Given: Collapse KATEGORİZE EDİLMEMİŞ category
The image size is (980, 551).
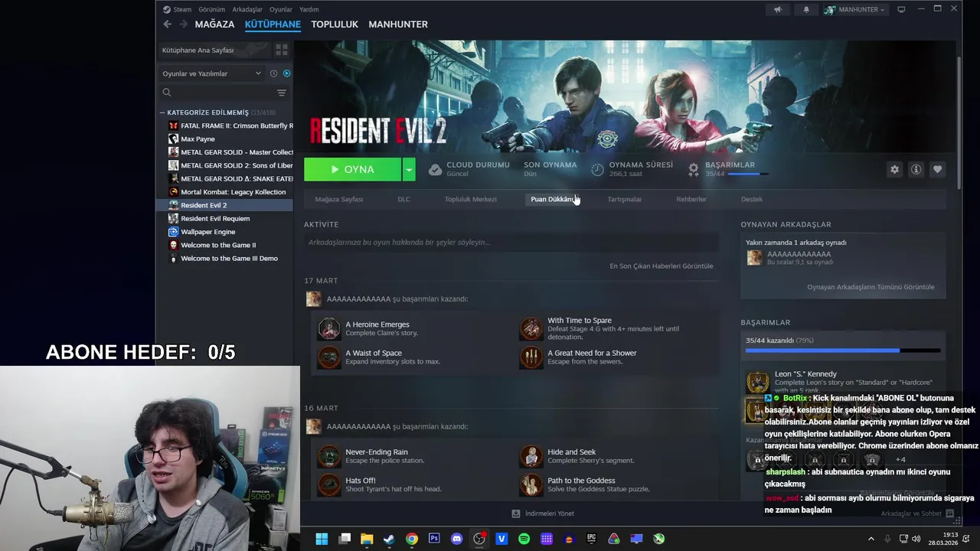Looking at the screenshot, I should (162, 112).
